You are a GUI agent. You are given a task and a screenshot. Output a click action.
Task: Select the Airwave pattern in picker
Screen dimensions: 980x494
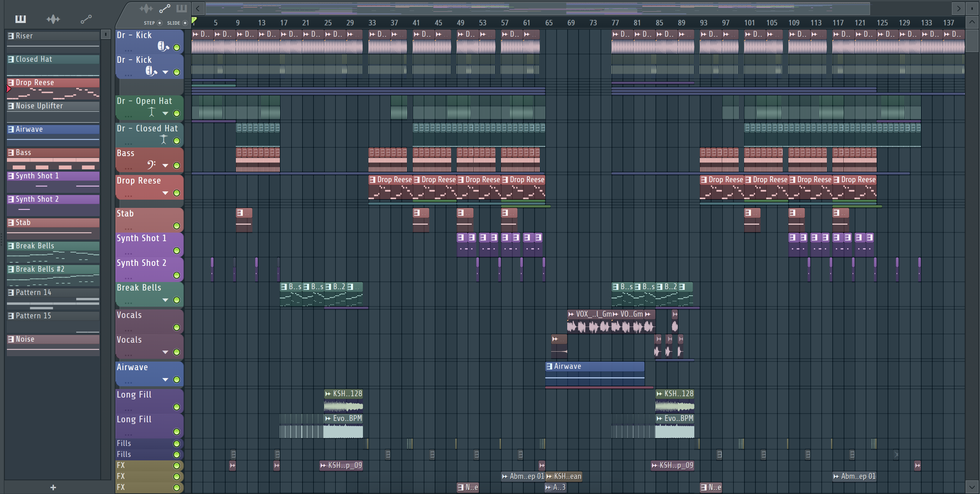tap(53, 135)
